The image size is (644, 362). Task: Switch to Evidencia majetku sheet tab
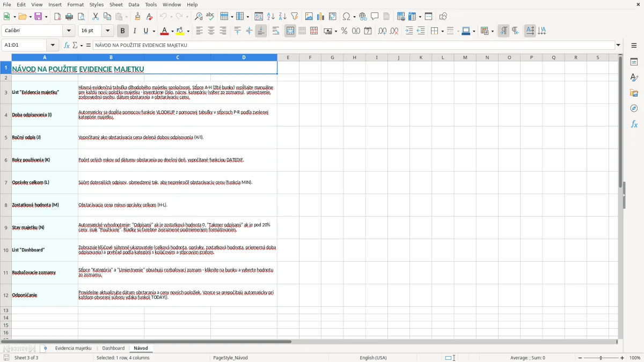pos(73,348)
